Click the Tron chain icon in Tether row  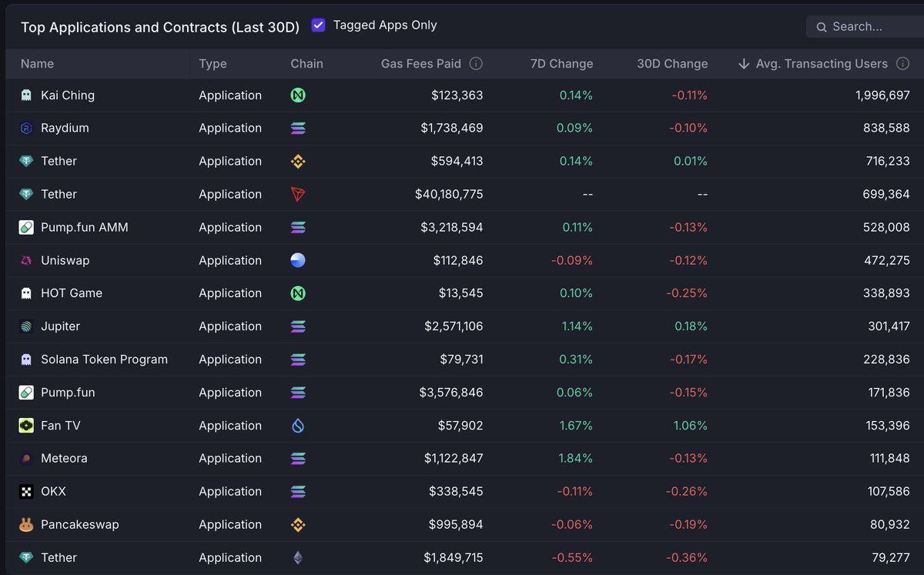[x=298, y=195]
